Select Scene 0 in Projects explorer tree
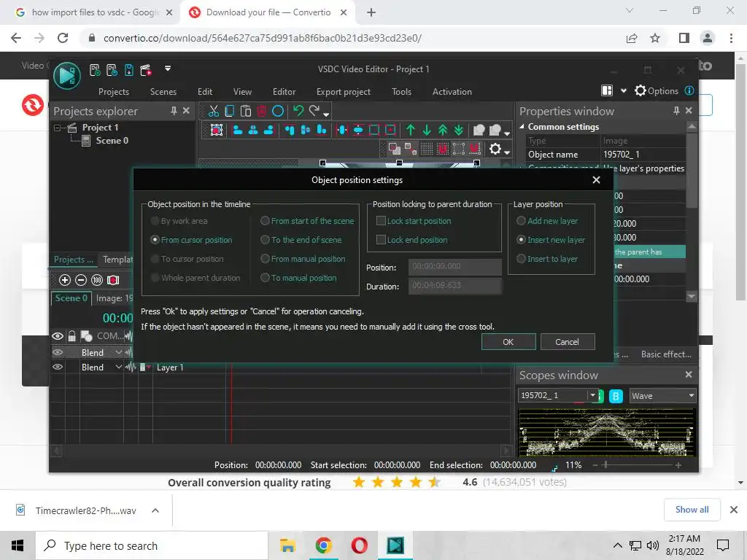The height and width of the screenshot is (560, 747). pos(112,141)
